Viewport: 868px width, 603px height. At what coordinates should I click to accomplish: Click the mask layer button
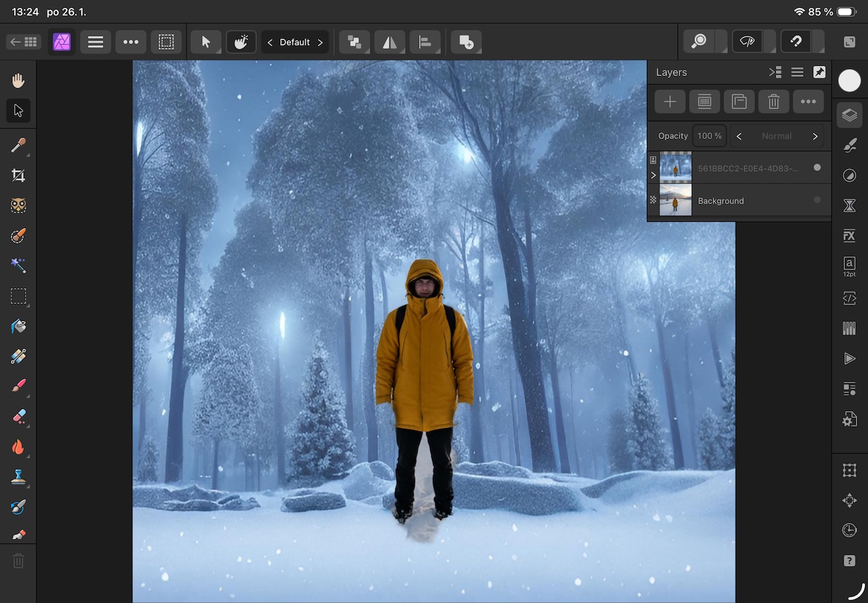(x=705, y=102)
